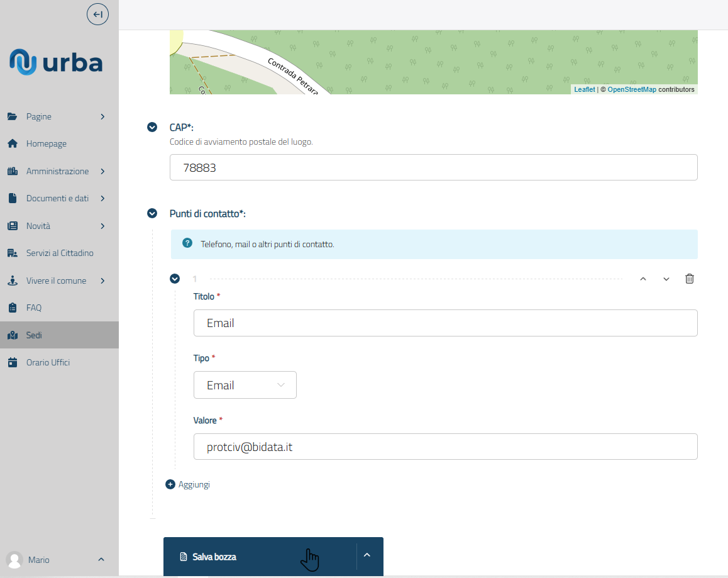Click Mario's user avatar icon
728x578 pixels.
[x=14, y=560]
